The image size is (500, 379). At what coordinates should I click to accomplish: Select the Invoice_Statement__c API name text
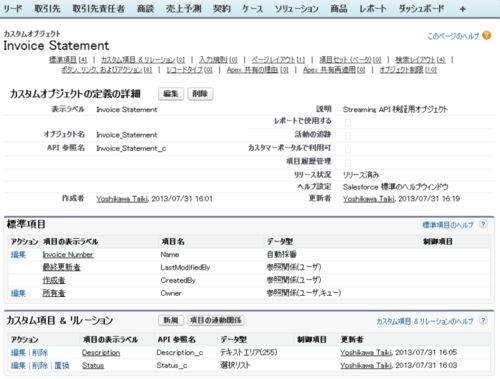pyautogui.click(x=131, y=148)
